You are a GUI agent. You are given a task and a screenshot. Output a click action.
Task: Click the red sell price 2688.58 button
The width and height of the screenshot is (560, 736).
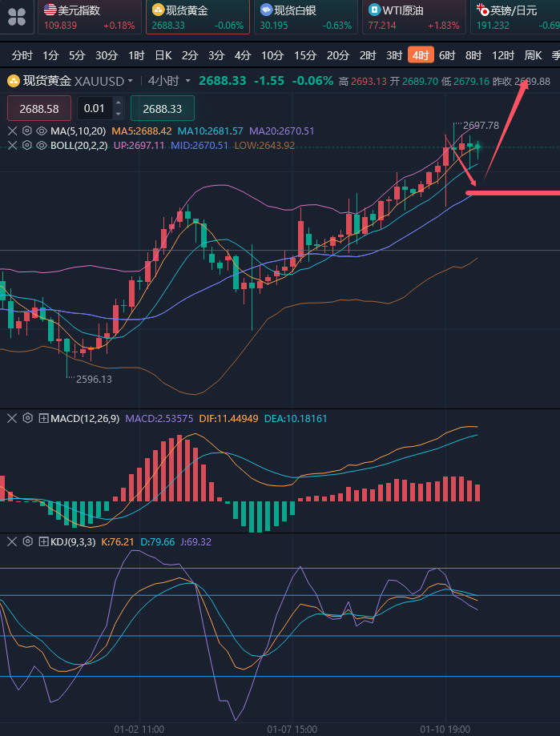(38, 108)
